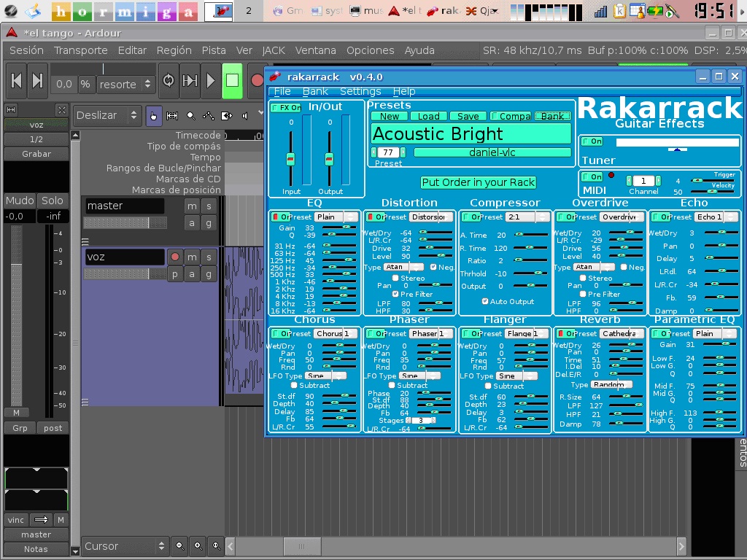
Task: Select the audition speaker tool in Ardour
Action: point(245,116)
